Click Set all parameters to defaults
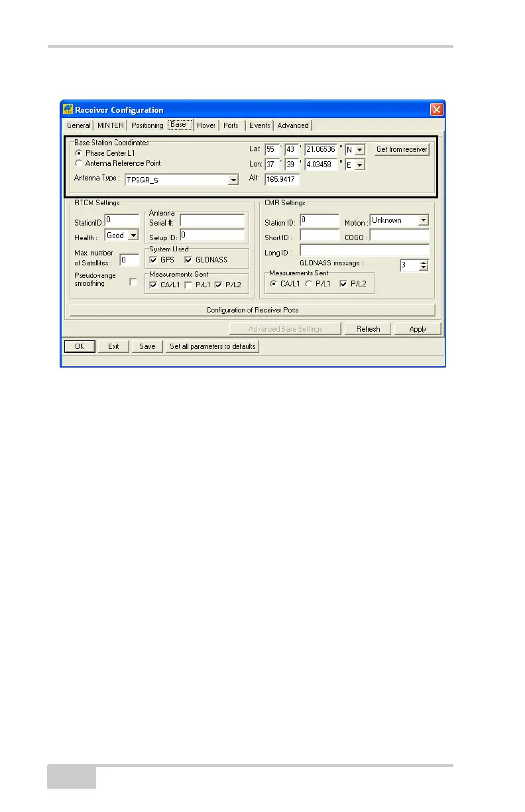The width and height of the screenshot is (525, 812). 213,346
